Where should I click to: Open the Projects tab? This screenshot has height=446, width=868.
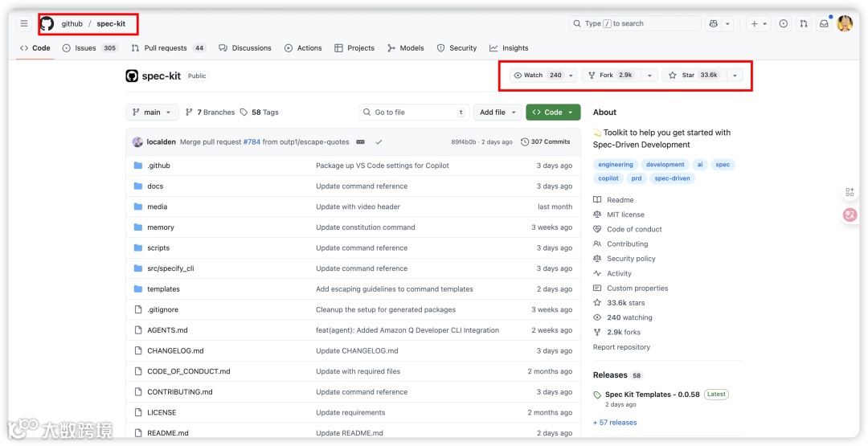[354, 48]
